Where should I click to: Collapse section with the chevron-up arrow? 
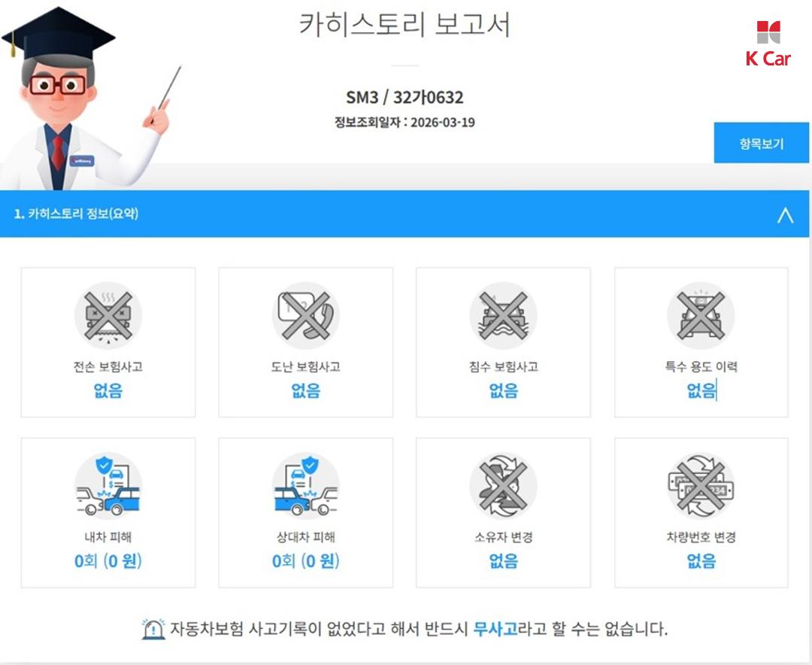point(785,214)
